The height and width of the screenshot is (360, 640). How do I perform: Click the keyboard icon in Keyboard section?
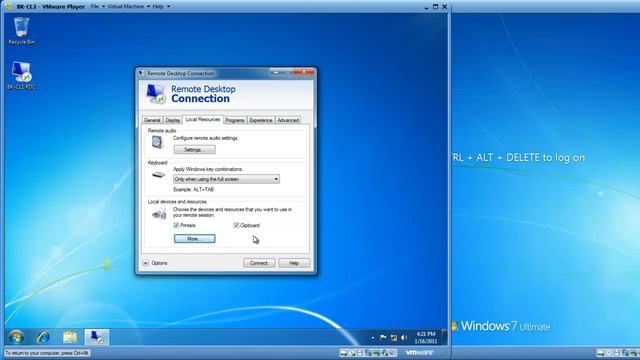(158, 175)
